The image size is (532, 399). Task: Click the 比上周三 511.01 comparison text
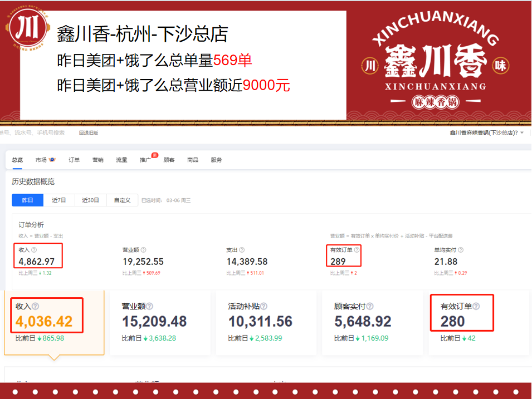click(x=245, y=273)
